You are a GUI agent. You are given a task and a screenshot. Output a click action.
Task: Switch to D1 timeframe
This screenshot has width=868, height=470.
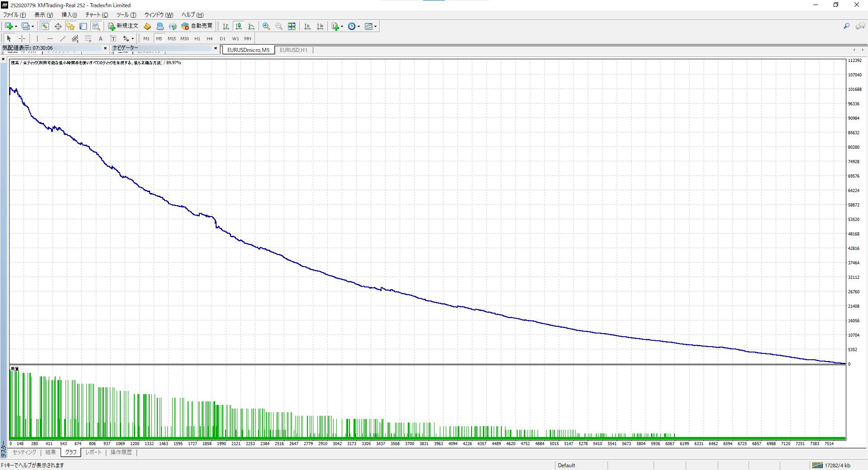222,38
